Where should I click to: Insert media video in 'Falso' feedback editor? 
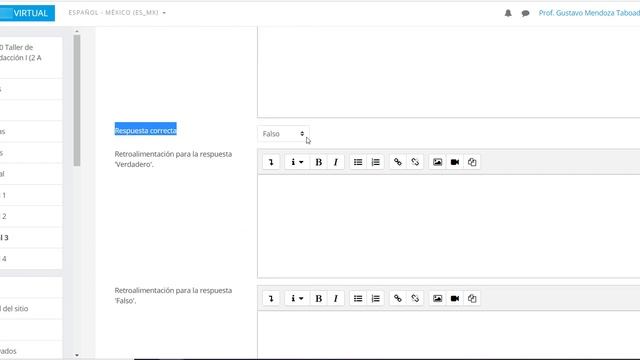[x=455, y=298]
